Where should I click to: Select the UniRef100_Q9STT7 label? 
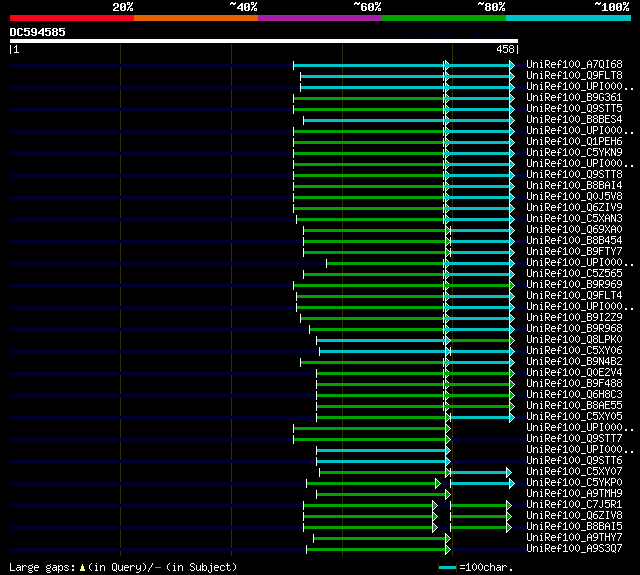[x=574, y=439]
